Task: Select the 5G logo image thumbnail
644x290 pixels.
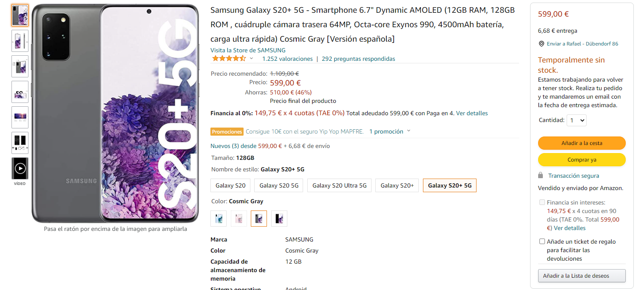Action: [x=20, y=92]
